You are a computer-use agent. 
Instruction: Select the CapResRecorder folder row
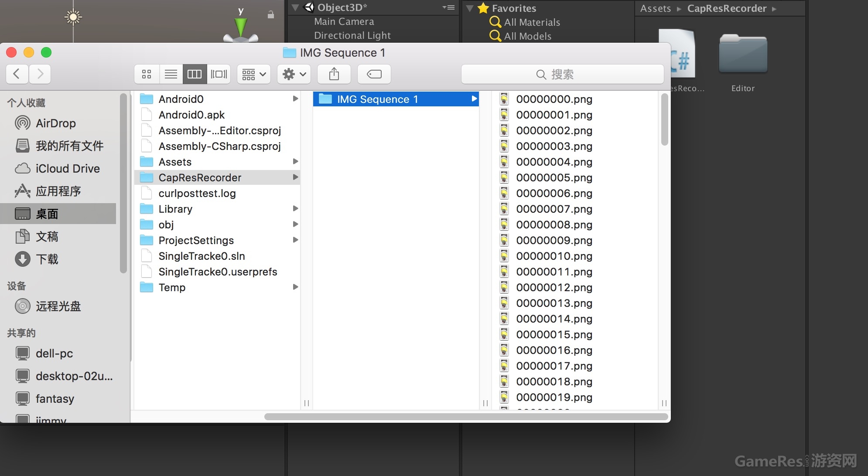pyautogui.click(x=217, y=177)
